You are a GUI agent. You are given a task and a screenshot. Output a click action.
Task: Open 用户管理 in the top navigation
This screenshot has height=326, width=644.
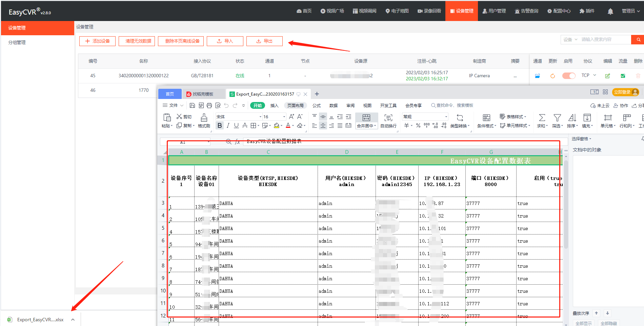(494, 11)
